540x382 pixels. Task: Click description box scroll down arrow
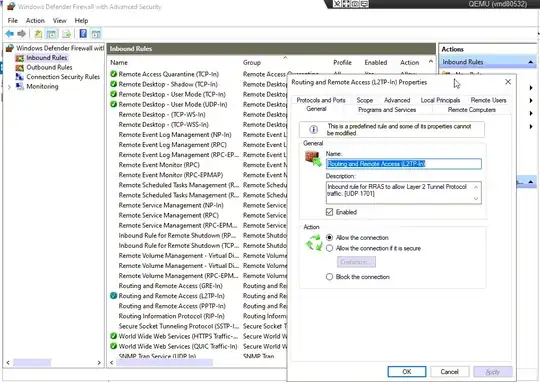pos(476,198)
